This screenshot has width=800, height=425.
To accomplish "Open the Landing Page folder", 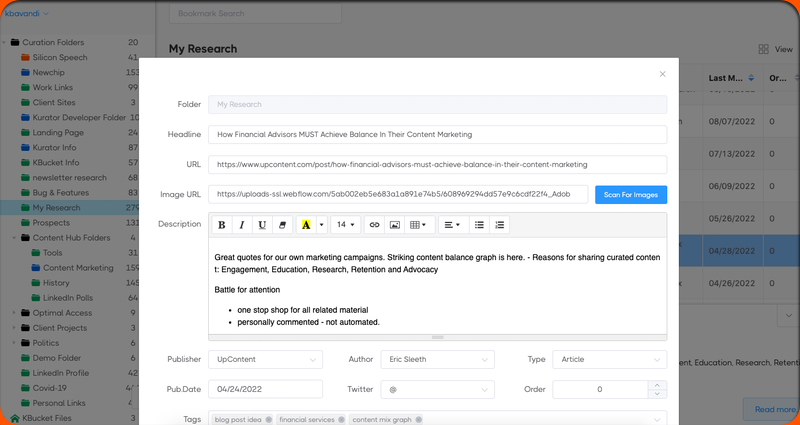I will (58, 133).
